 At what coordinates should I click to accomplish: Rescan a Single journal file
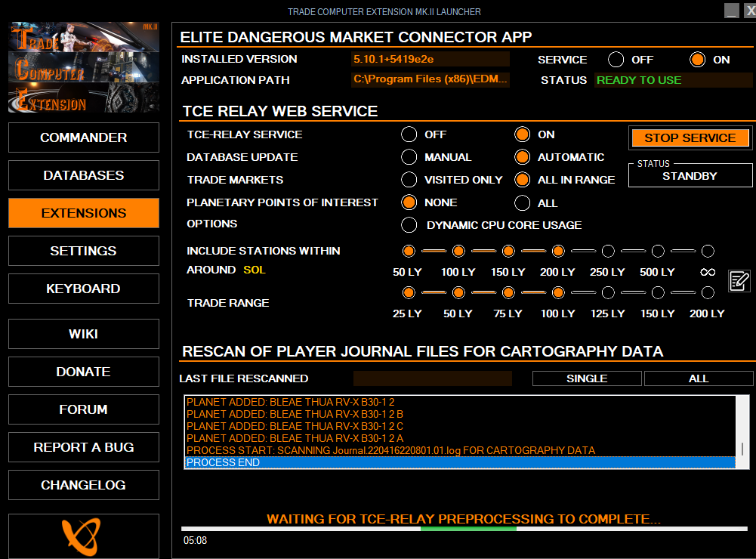[587, 378]
